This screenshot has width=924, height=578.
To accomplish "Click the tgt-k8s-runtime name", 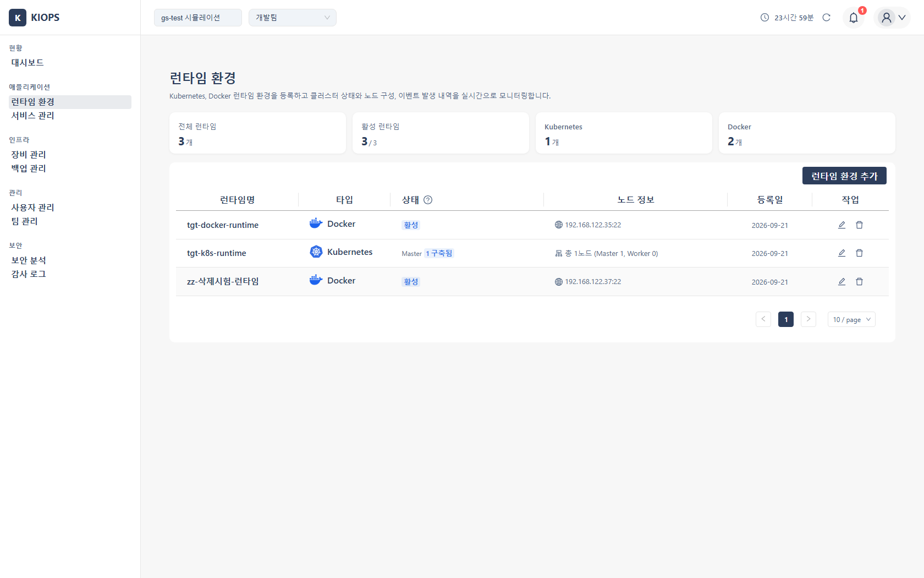I will pos(217,253).
